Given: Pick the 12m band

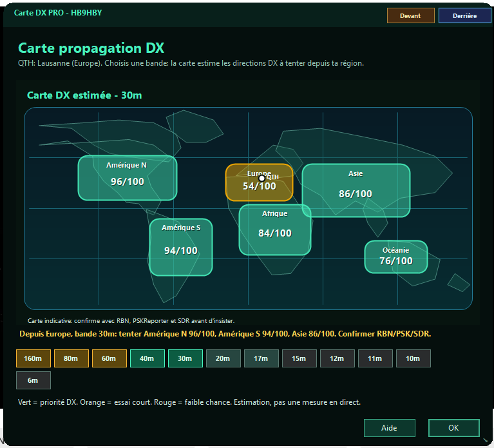Looking at the screenshot, I should 337,358.
